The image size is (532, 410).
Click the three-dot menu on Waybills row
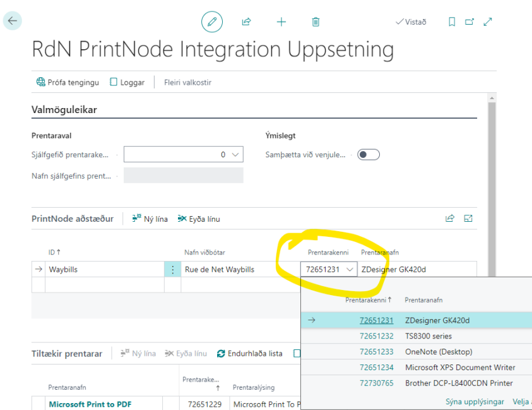tap(172, 269)
